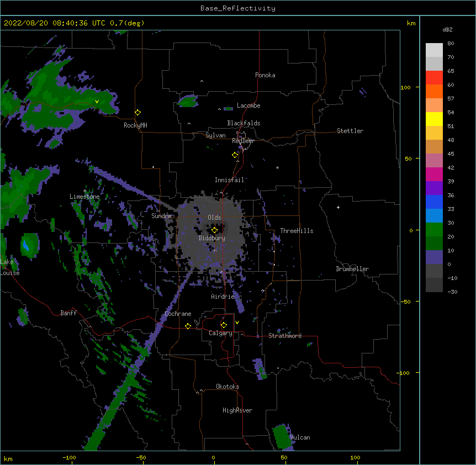
Task: Click the yellow diamond marker above Calgary label
Action: [224, 325]
